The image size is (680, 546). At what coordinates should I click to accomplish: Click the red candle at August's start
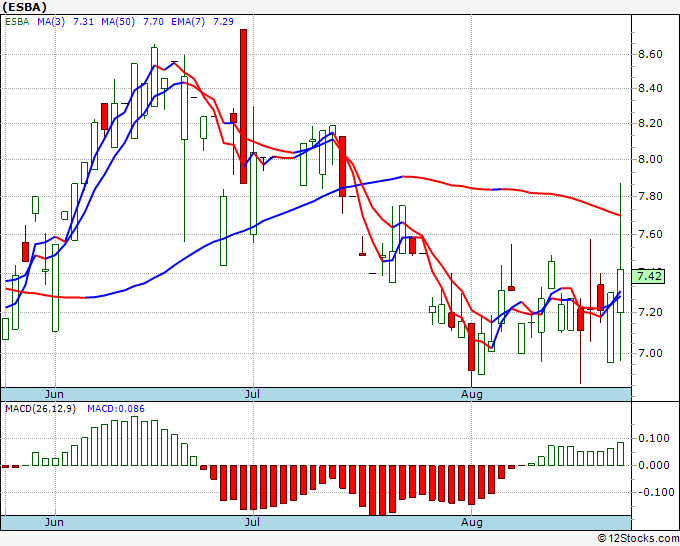pos(471,347)
